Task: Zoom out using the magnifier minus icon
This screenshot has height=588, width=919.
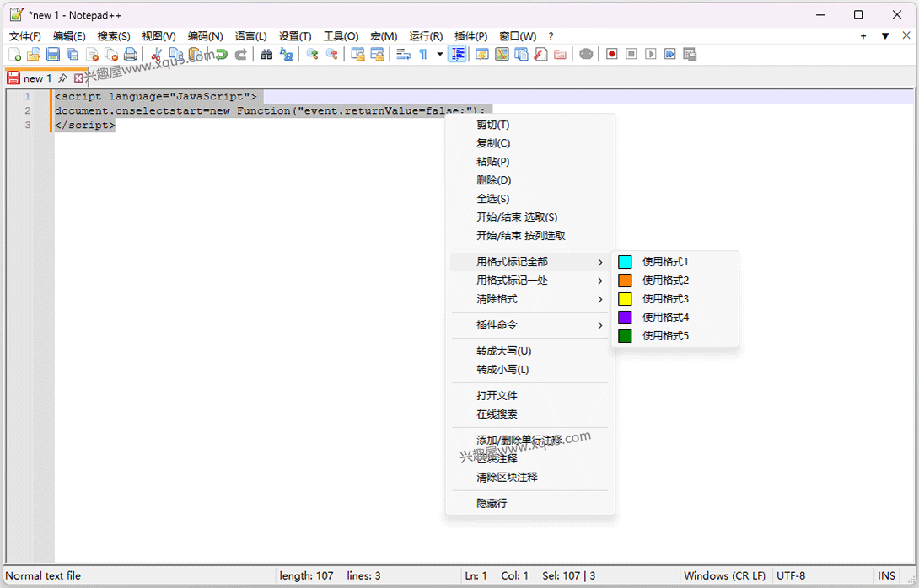Action: point(331,55)
